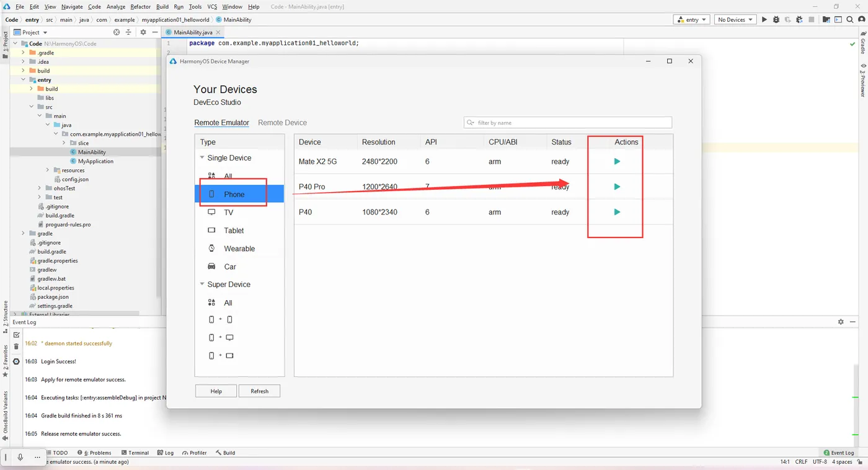
Task: Open Event Log panel gear options
Action: point(841,322)
